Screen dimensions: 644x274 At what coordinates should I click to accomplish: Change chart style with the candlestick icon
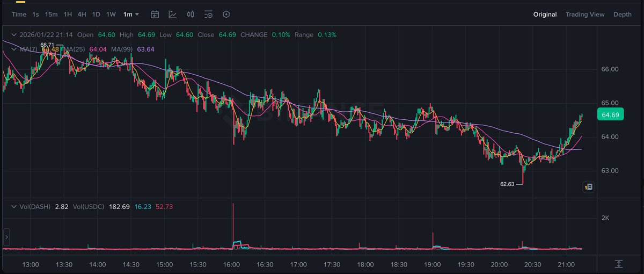pyautogui.click(x=191, y=15)
